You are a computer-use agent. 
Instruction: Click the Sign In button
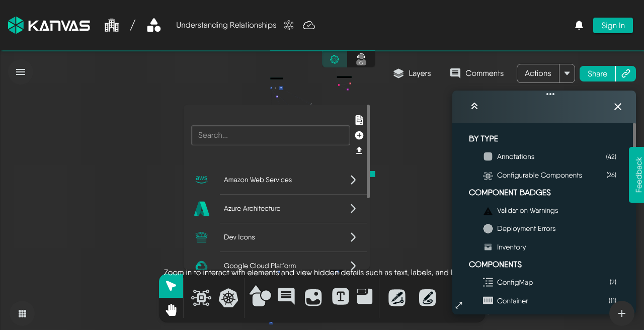[x=613, y=25]
